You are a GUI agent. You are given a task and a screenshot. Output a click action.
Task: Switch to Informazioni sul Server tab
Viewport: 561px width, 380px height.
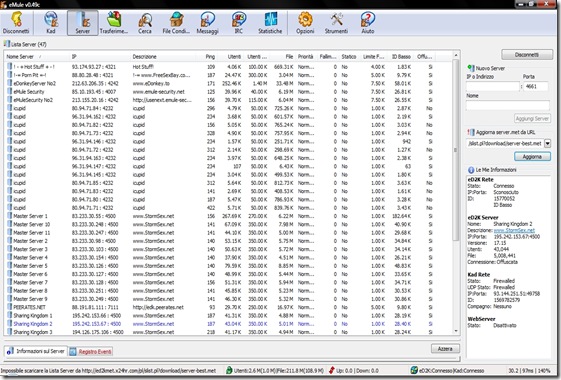(x=35, y=351)
